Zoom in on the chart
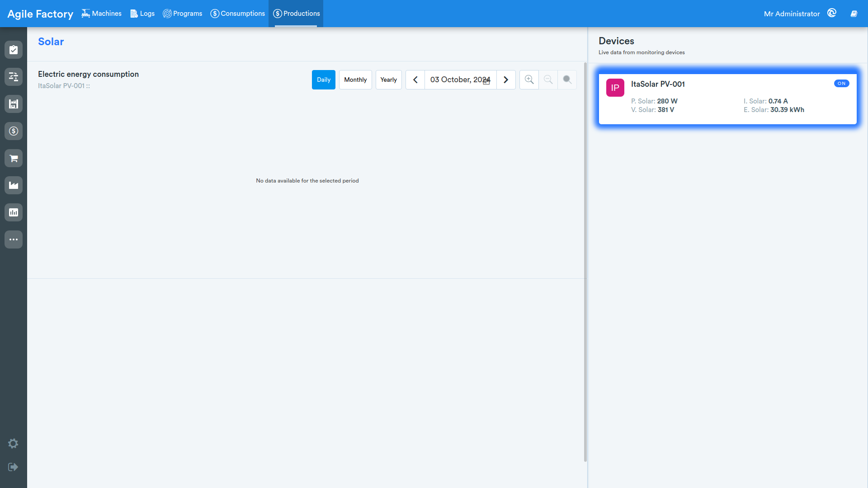Image resolution: width=868 pixels, height=488 pixels. [529, 80]
